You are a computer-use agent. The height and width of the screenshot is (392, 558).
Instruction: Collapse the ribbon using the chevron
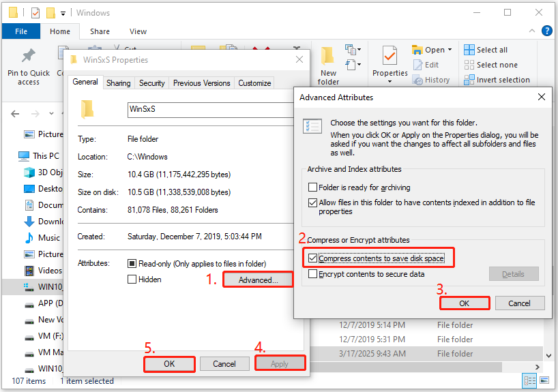[533, 31]
